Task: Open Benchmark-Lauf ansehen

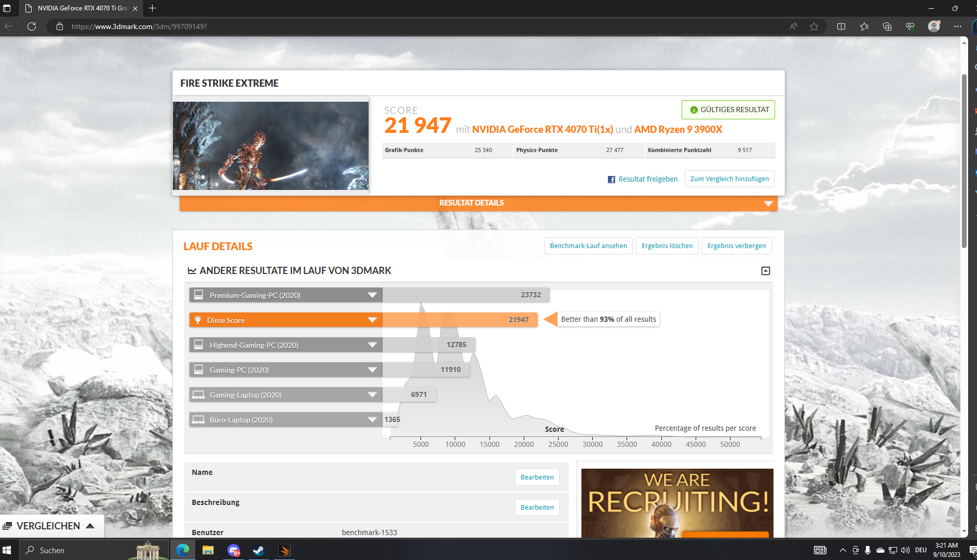Action: [588, 246]
